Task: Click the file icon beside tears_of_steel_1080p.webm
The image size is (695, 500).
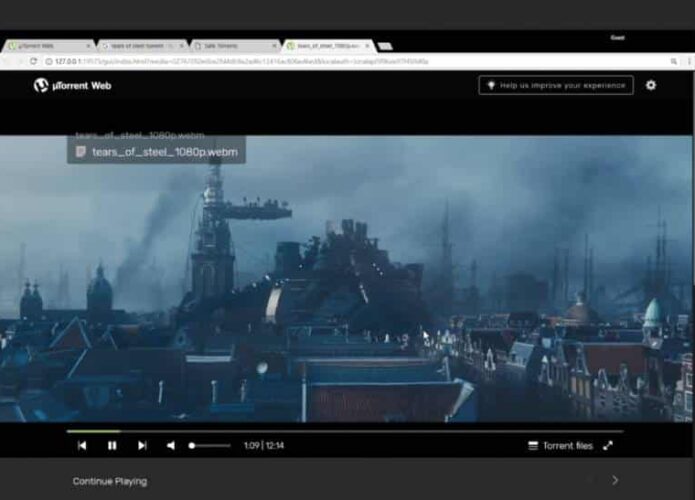Action: pos(81,152)
